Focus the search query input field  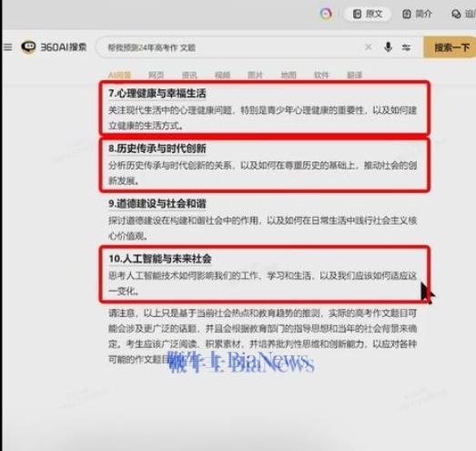[230, 47]
